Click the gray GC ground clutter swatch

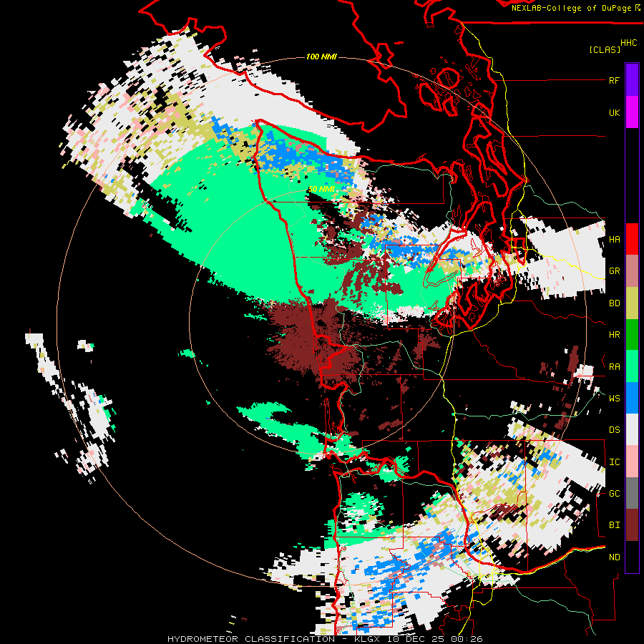tap(632, 493)
